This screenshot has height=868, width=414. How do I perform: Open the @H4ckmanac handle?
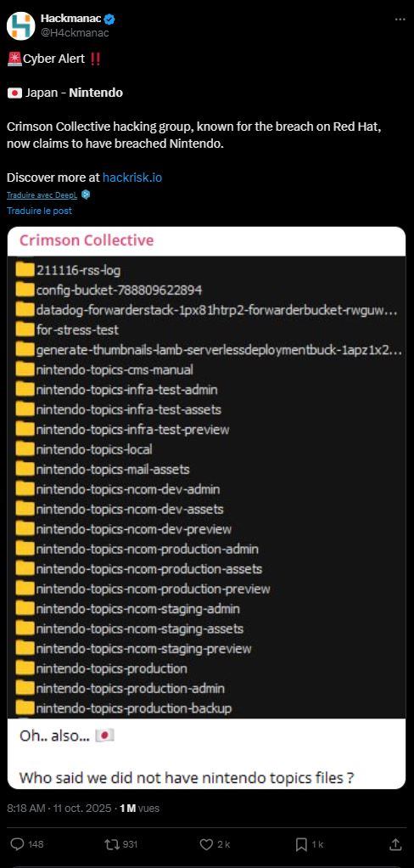pyautogui.click(x=75, y=32)
